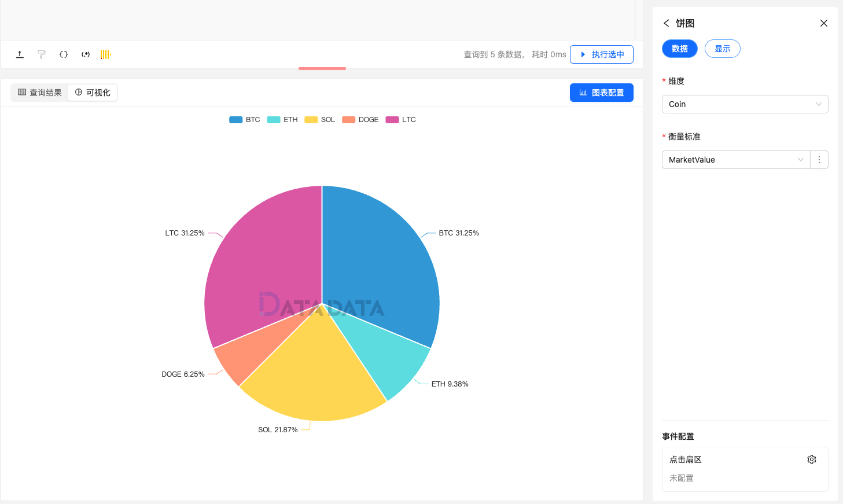Switch to the 查询结果 tab
Image resolution: width=843 pixels, height=504 pixels.
(40, 93)
